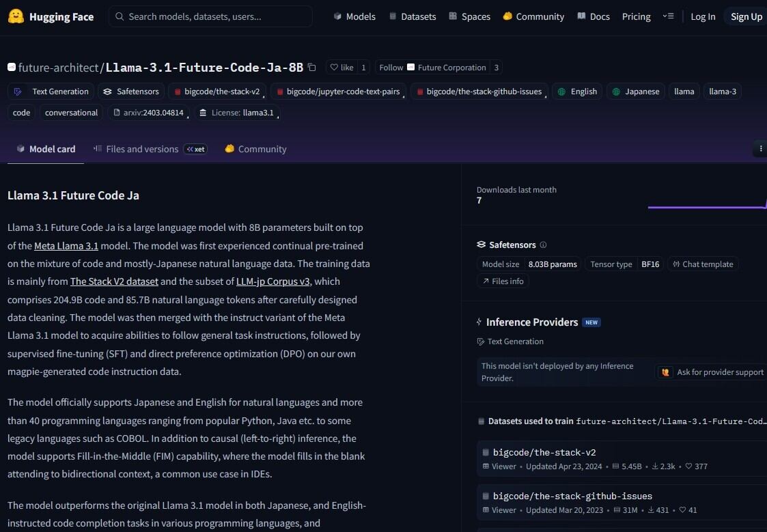This screenshot has width=767, height=532.
Task: Click the bigcode/jupyter-code-text-pairs dataset tag
Action: 339,92
